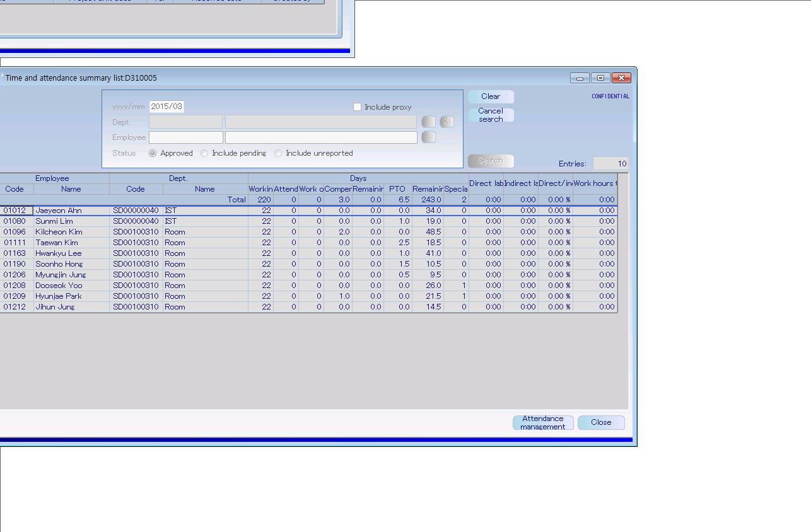Select the Kilcheon Kim row
This screenshot has height=532, width=811.
click(308, 232)
